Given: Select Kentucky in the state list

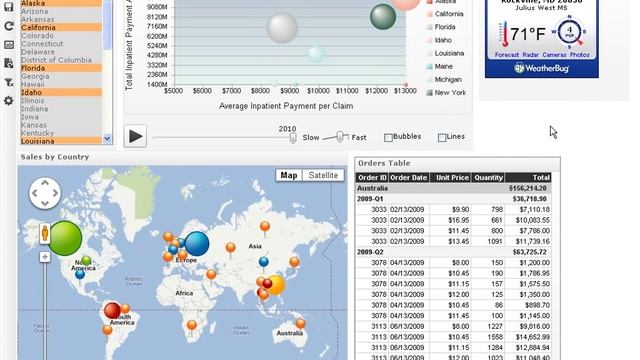Looking at the screenshot, I should point(61,133).
